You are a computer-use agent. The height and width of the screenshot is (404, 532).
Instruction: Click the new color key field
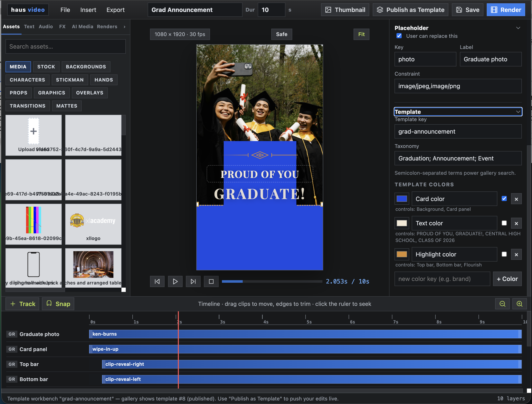pyautogui.click(x=442, y=279)
